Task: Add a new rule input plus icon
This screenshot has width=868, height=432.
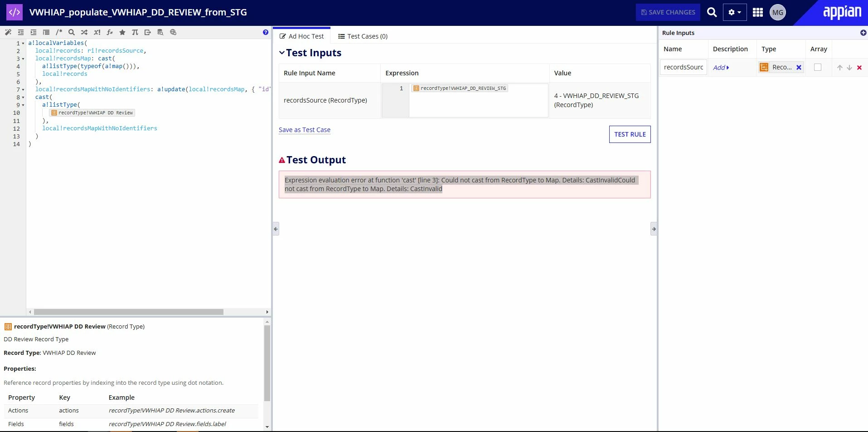Action: pyautogui.click(x=863, y=33)
